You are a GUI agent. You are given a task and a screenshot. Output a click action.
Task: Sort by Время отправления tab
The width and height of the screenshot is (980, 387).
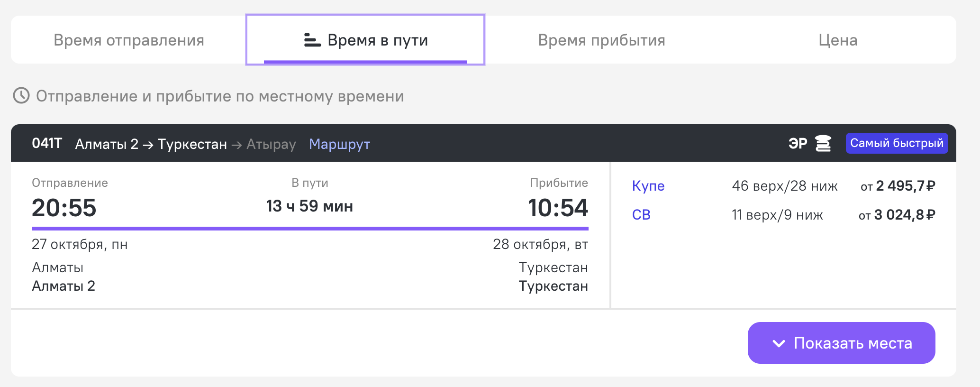[128, 40]
